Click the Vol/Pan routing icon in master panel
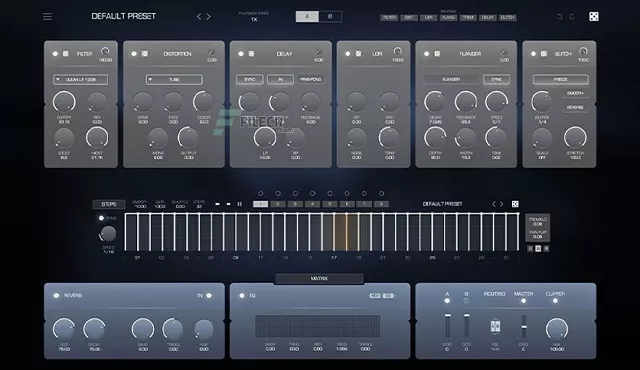Image resolution: width=640 pixels, height=370 pixels. tap(495, 326)
